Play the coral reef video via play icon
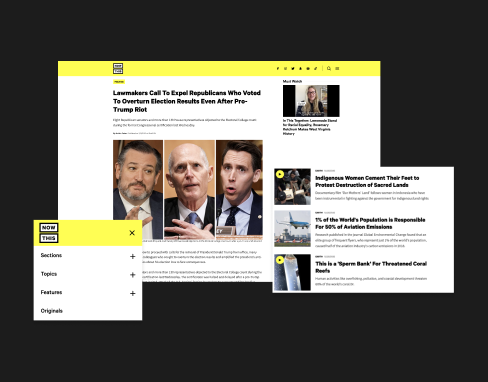The width and height of the screenshot is (488, 382). tap(280, 260)
